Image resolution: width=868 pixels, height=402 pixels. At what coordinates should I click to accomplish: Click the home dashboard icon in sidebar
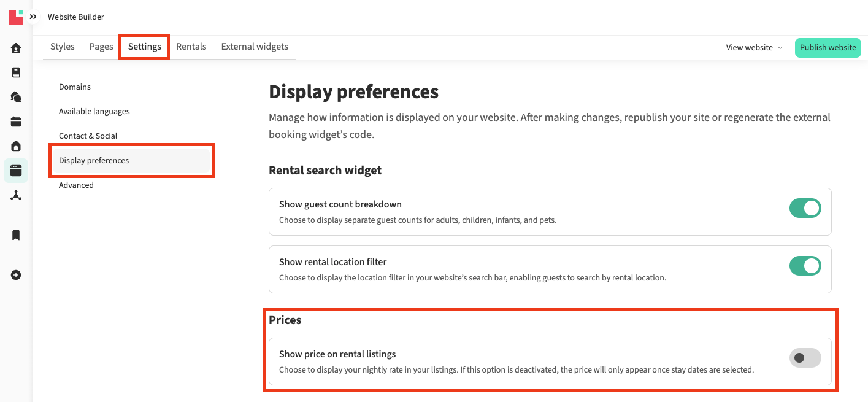16,48
